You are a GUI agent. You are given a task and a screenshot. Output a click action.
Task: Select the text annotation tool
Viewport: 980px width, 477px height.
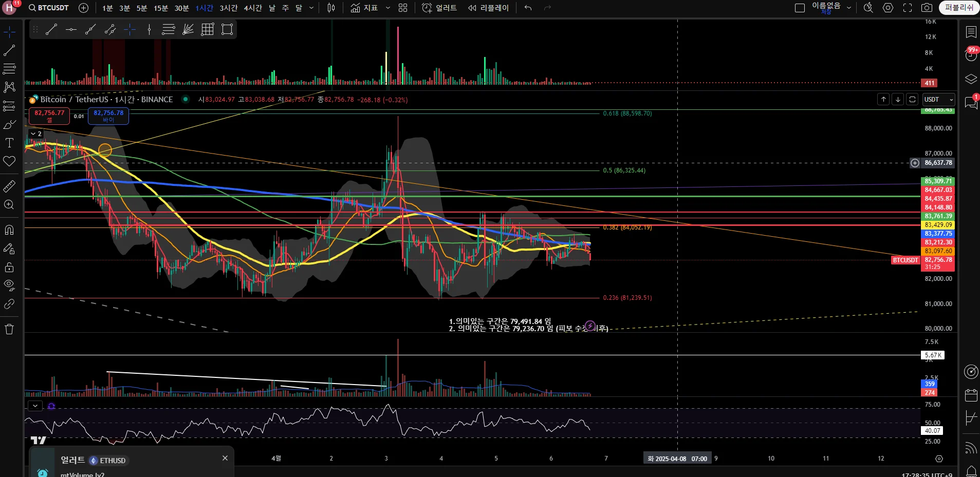coord(9,143)
